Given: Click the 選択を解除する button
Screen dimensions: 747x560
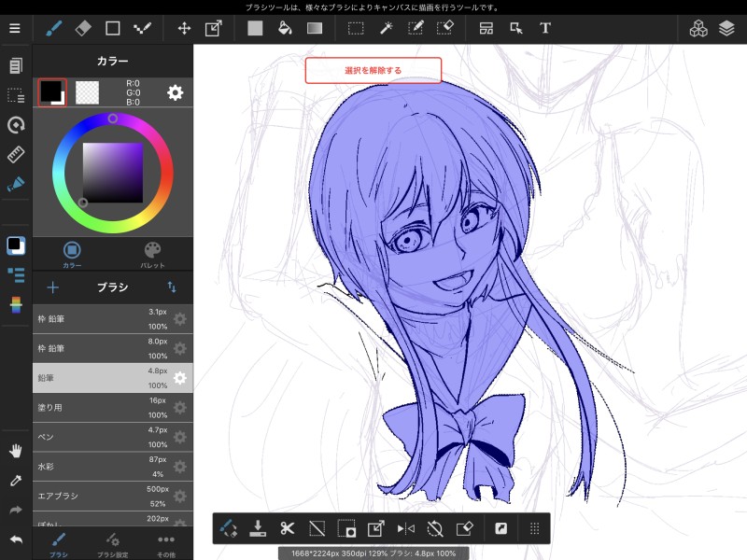Looking at the screenshot, I should 373,71.
